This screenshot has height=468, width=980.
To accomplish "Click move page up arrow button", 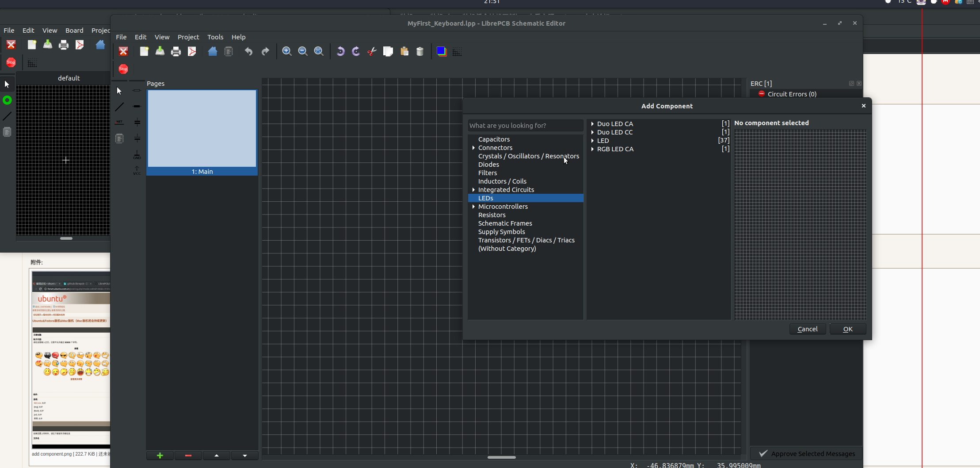I will tap(217, 456).
